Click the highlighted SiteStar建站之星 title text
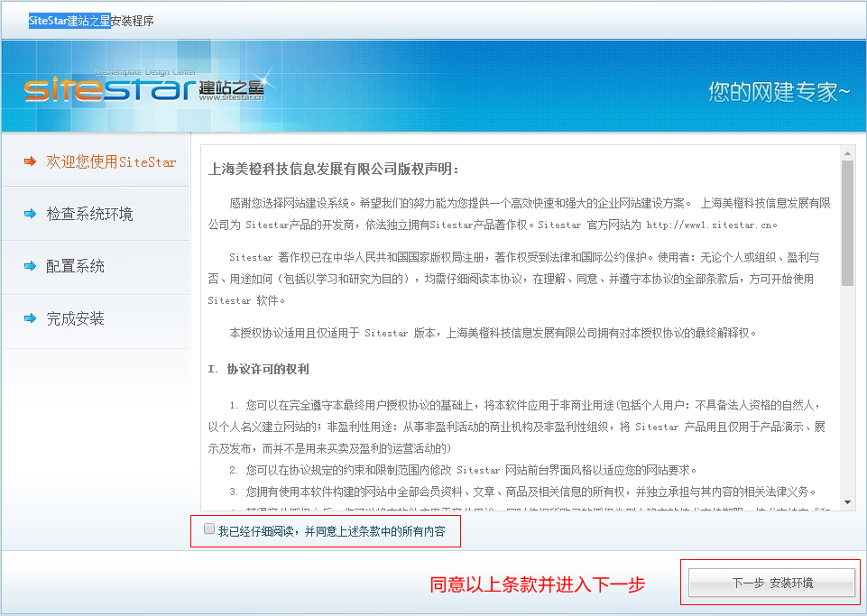Viewport: 867px width, 616px height. pyautogui.click(x=69, y=21)
